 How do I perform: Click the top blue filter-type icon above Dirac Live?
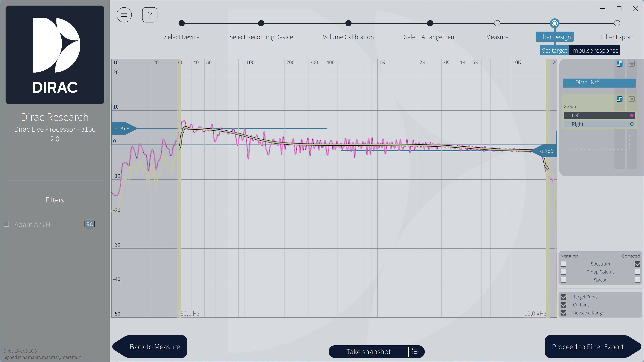[620, 64]
